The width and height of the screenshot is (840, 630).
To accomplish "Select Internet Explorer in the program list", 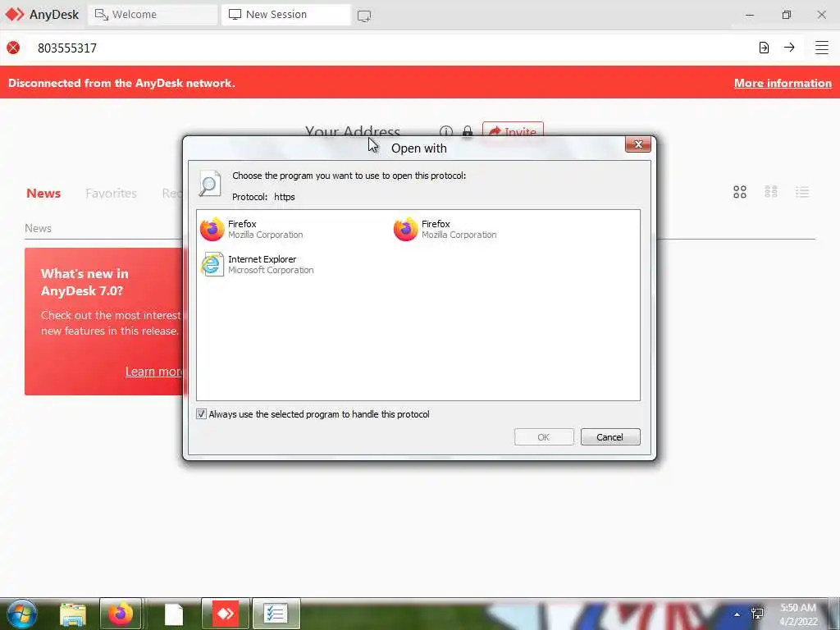I will (257, 265).
